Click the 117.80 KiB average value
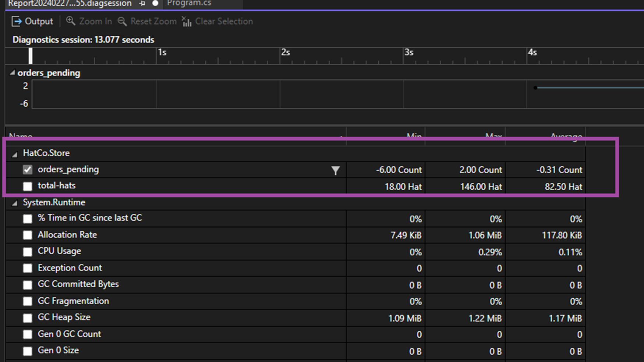The width and height of the screenshot is (644, 362). click(562, 235)
